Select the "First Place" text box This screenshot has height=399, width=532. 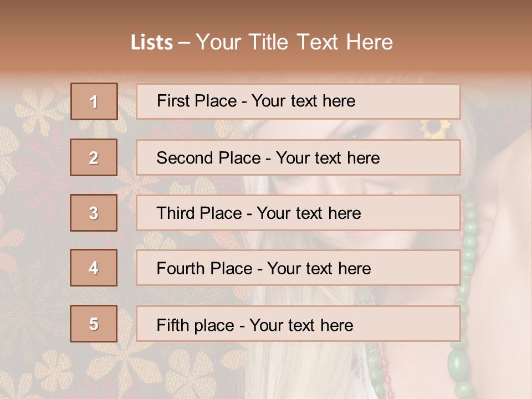(x=298, y=101)
